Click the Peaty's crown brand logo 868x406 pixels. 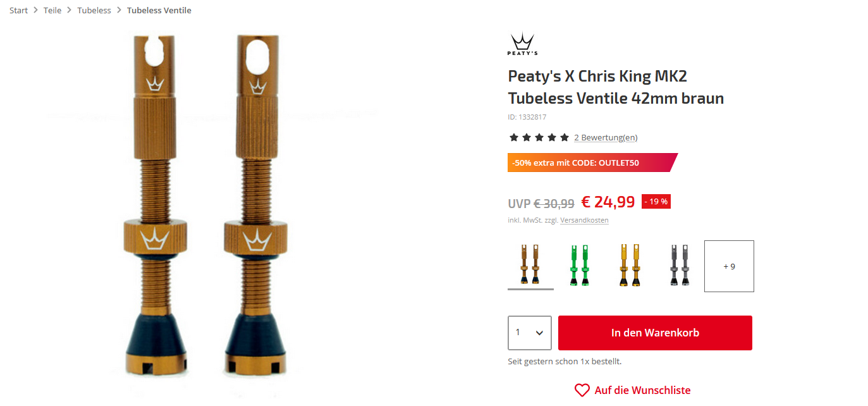522,44
